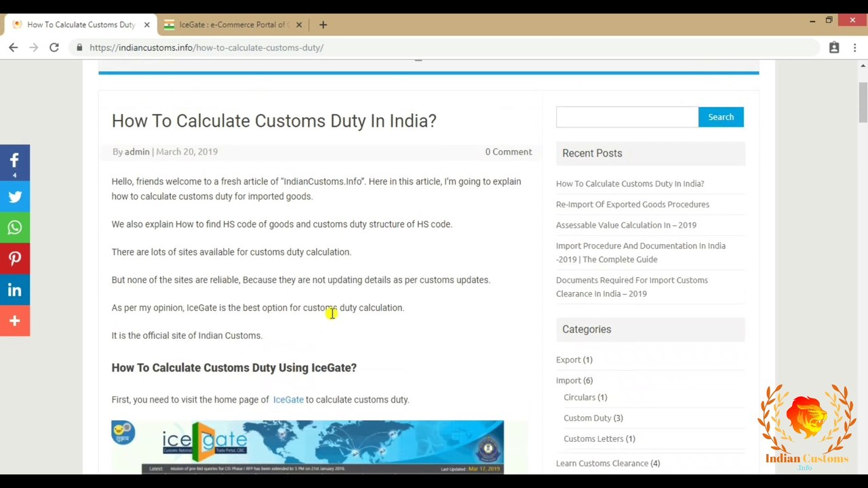The height and width of the screenshot is (488, 868).
Task: Click the post date March 20, 2019
Action: tap(186, 152)
